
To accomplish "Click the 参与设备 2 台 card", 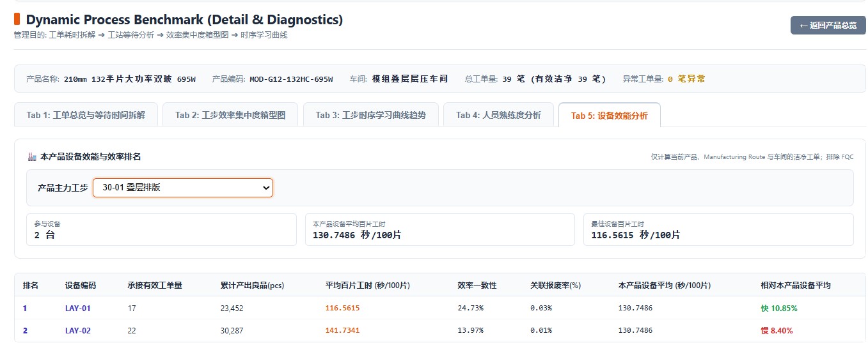I will coord(161,229).
